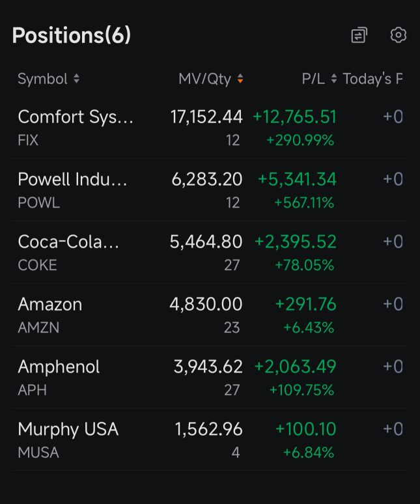The image size is (420, 504).
Task: Tap Amphenol's +109.75% return value
Action: click(301, 390)
